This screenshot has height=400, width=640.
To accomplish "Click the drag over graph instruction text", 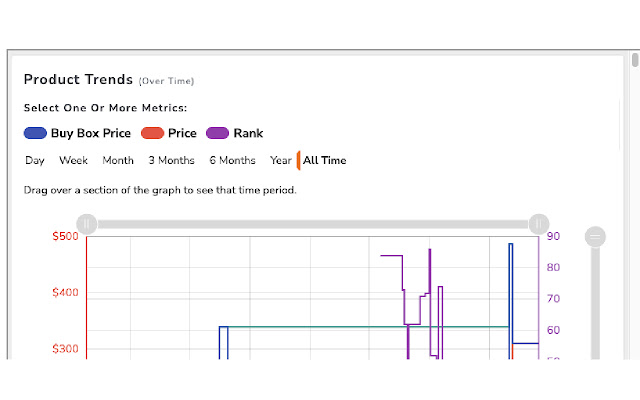I will pos(160,190).
